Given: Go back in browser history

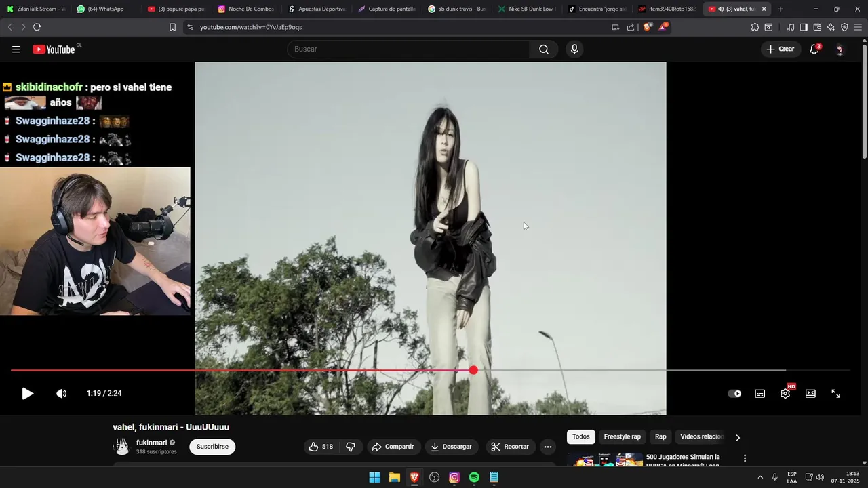Looking at the screenshot, I should pos(9,27).
